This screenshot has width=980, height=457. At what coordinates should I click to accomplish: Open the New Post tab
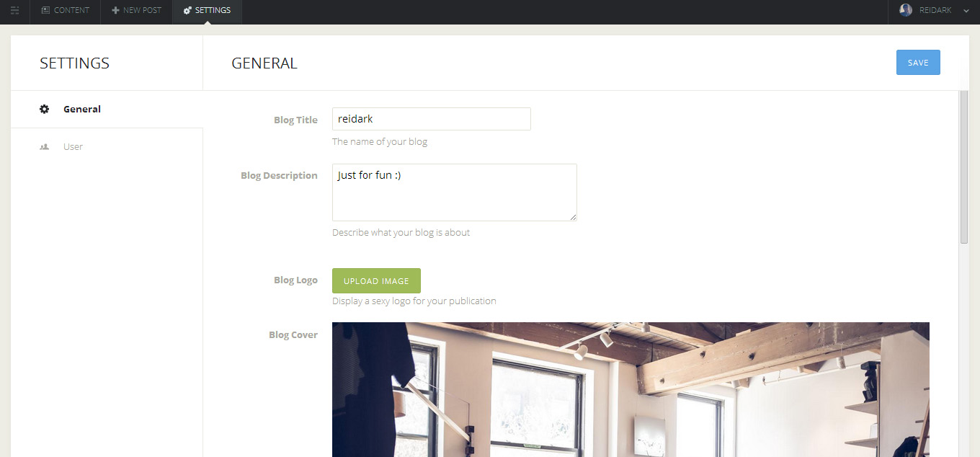[x=136, y=11]
